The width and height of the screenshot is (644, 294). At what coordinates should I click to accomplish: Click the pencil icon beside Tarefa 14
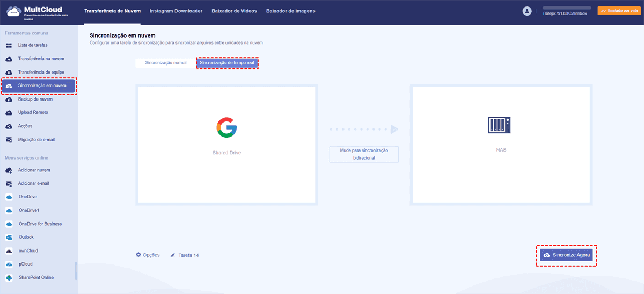pos(173,255)
